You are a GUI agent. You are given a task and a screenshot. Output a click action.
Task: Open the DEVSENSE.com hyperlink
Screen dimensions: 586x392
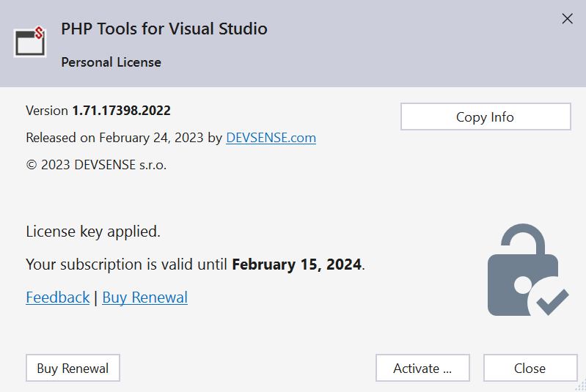coord(271,138)
